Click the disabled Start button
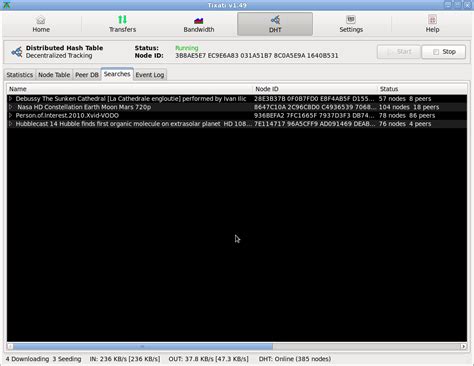474x366 pixels. pyautogui.click(x=399, y=52)
